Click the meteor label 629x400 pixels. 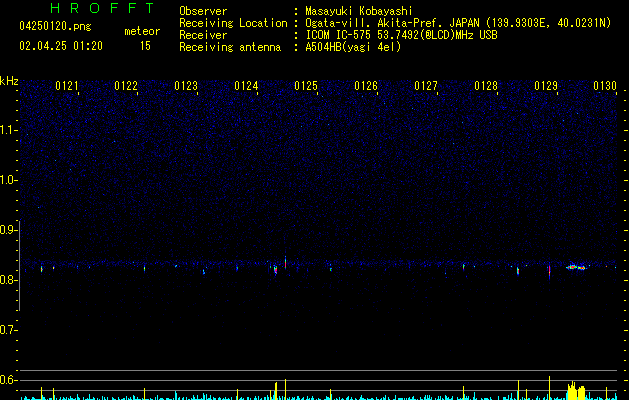pos(142,31)
